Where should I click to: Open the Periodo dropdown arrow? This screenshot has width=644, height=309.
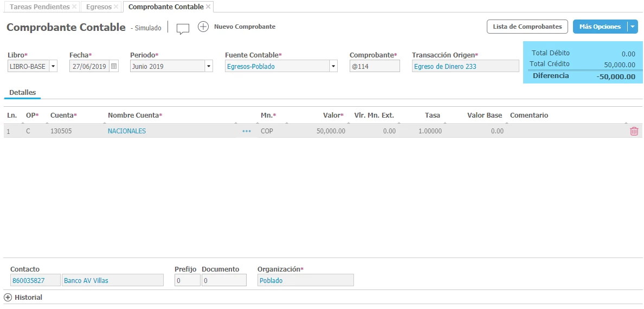(x=209, y=66)
